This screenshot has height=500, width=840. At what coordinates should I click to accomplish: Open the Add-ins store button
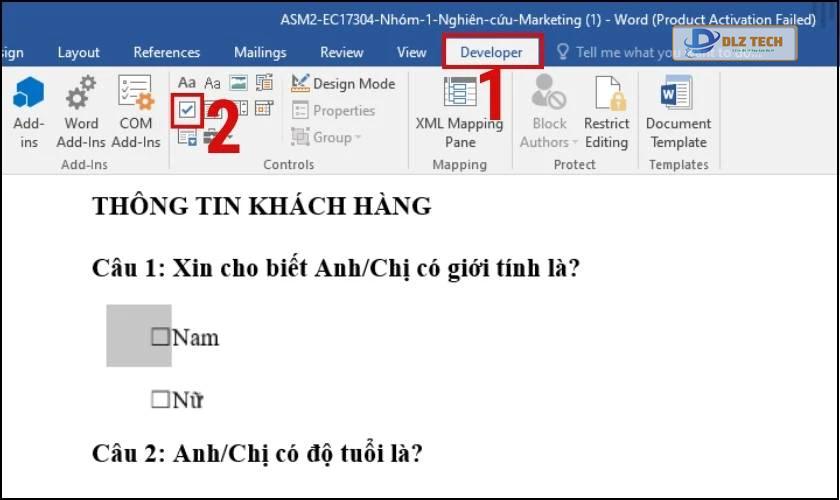point(28,113)
